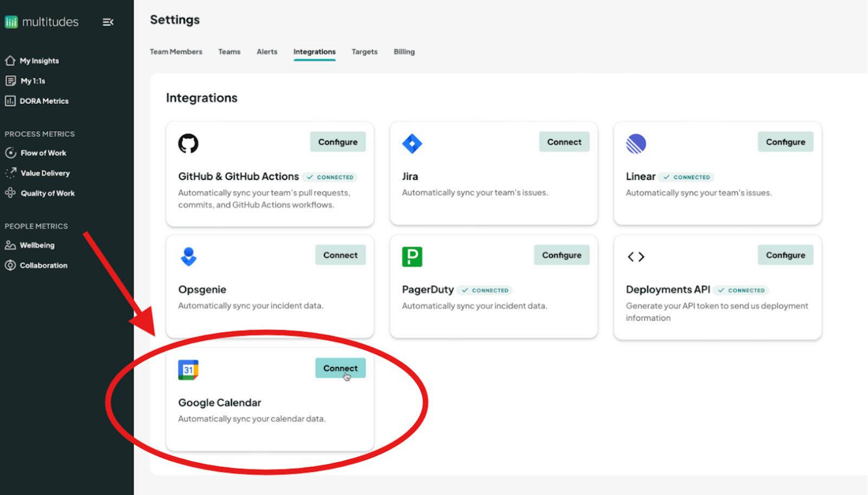Open Flow of Work in the sidebar
This screenshot has height=495, width=868.
pos(43,153)
